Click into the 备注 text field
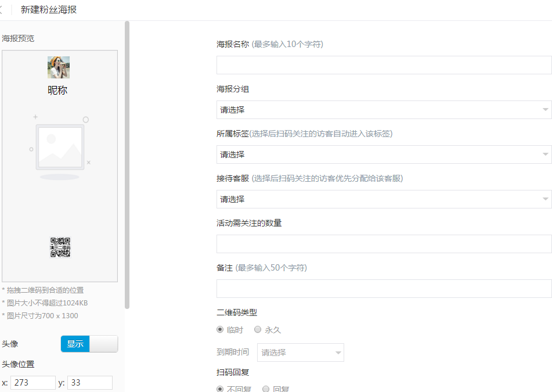 pos(384,289)
